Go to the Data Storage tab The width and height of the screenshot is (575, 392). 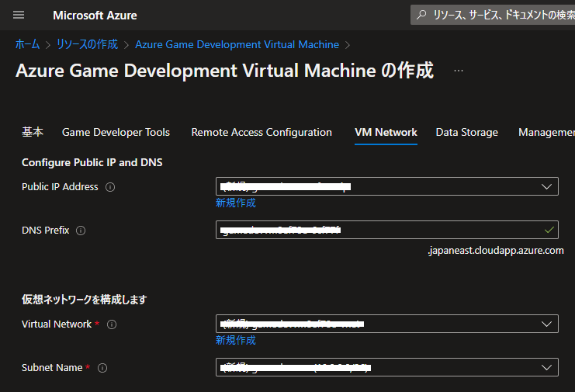(467, 132)
